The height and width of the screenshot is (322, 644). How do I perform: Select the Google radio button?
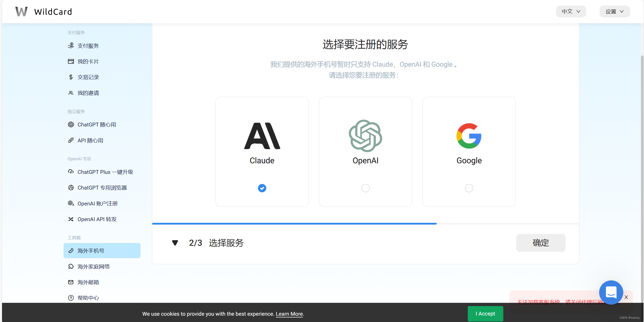(469, 188)
